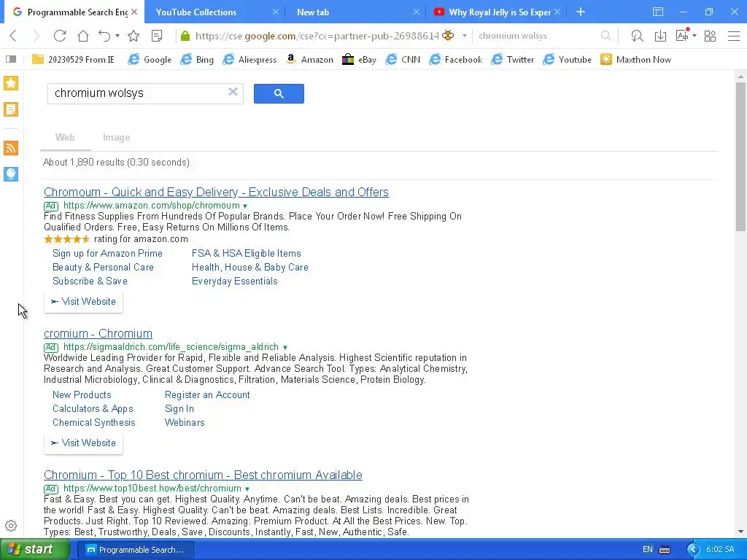747x560 pixels.
Task: Select the Image results tab
Action: pyautogui.click(x=116, y=138)
